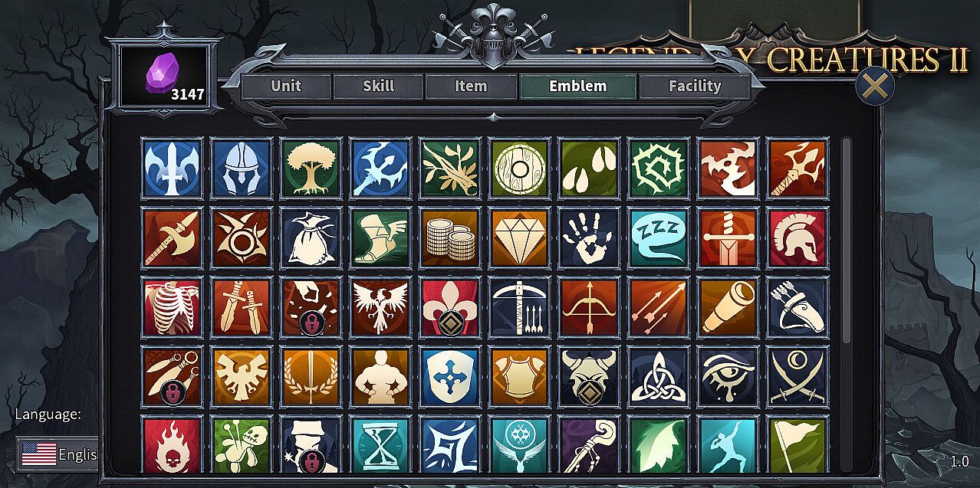Image resolution: width=980 pixels, height=488 pixels.
Task: Select the green tree emblem
Action: [x=311, y=168]
